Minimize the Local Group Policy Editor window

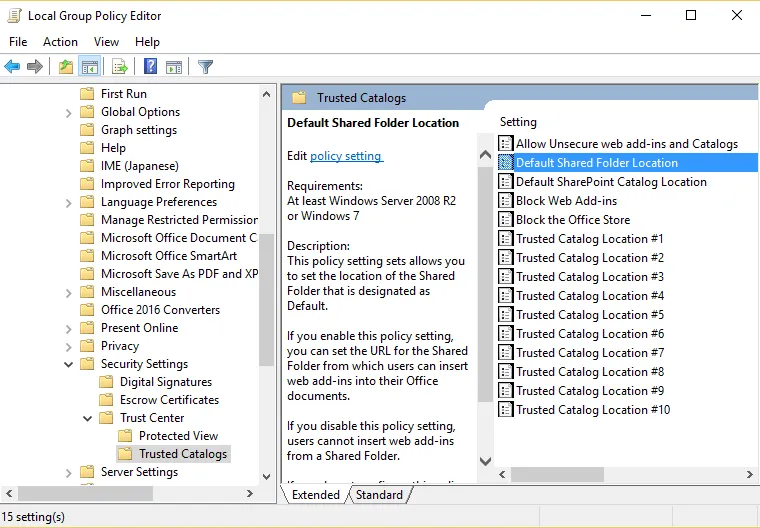coord(646,16)
